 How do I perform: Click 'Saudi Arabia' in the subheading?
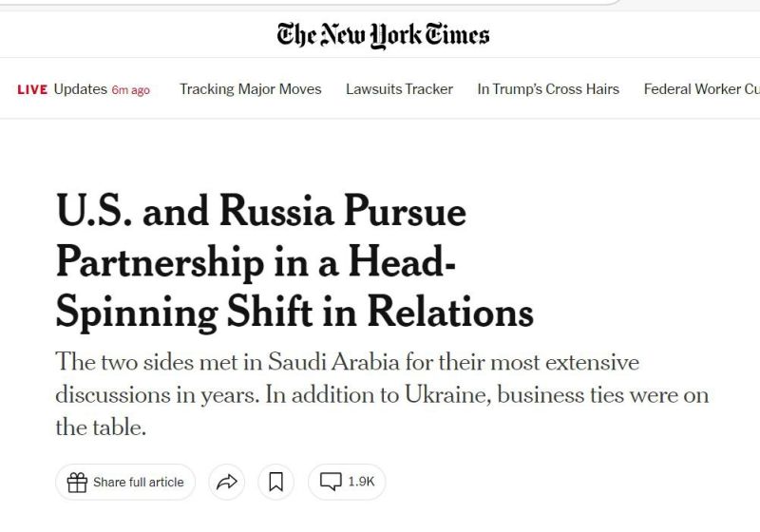point(334,362)
